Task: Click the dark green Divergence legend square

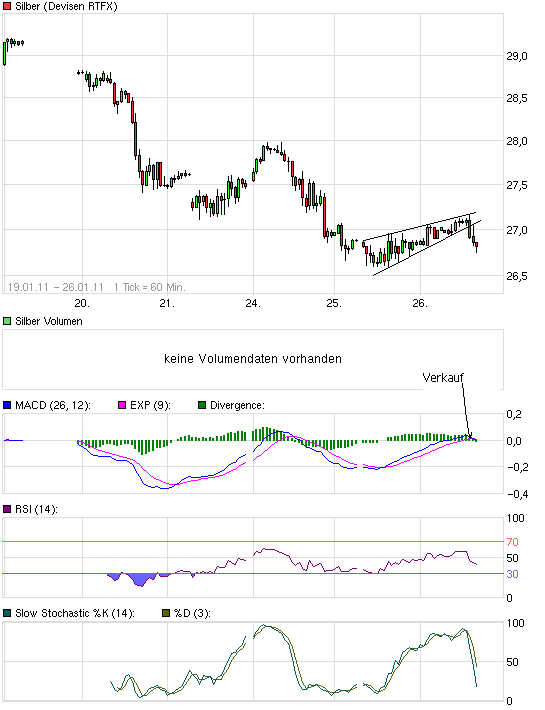Action: click(x=202, y=405)
